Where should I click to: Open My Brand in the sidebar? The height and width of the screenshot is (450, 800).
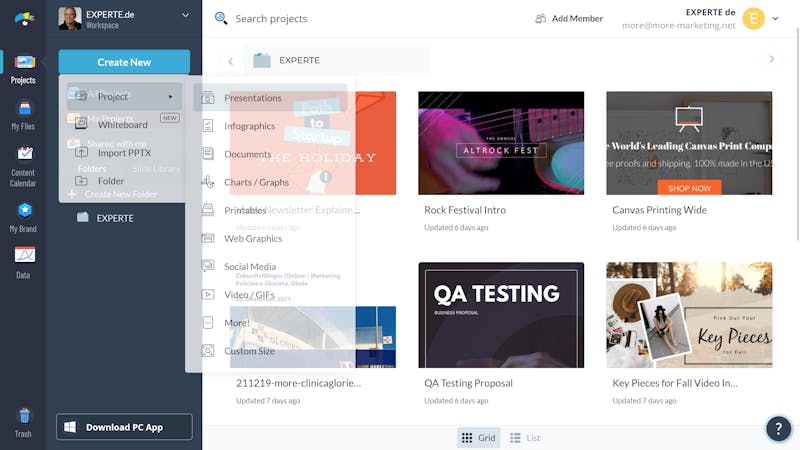(x=23, y=218)
